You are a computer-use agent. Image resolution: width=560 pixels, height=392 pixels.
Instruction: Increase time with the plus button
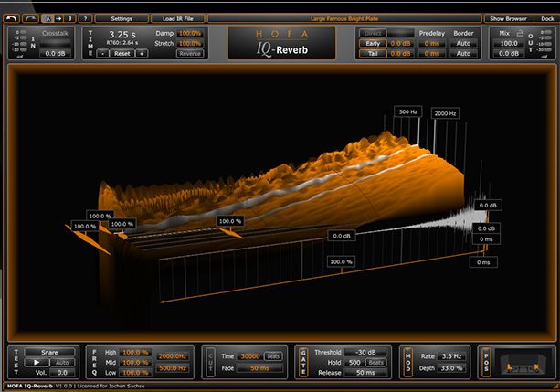[x=142, y=54]
